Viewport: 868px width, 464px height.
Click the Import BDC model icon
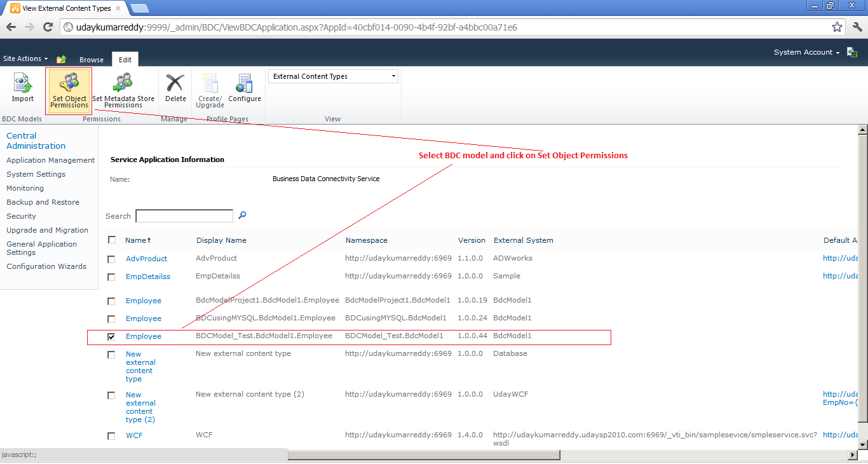point(22,89)
